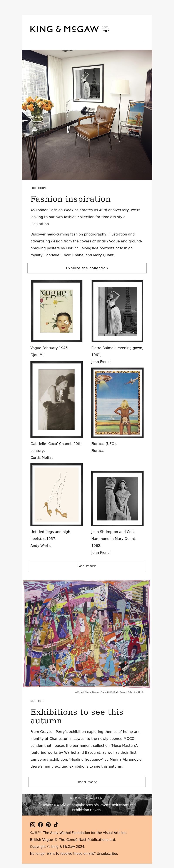Open Pierre Balmain evening gown print

pyautogui.click(x=117, y=311)
